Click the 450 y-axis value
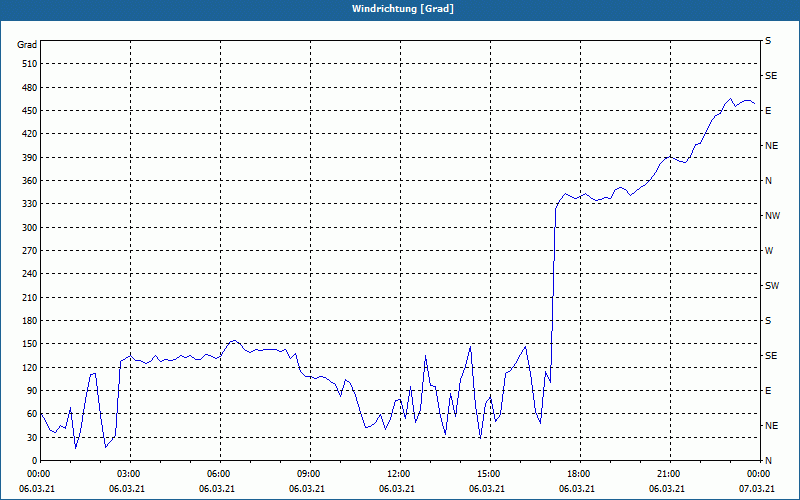The width and height of the screenshot is (800, 500). click(30, 111)
